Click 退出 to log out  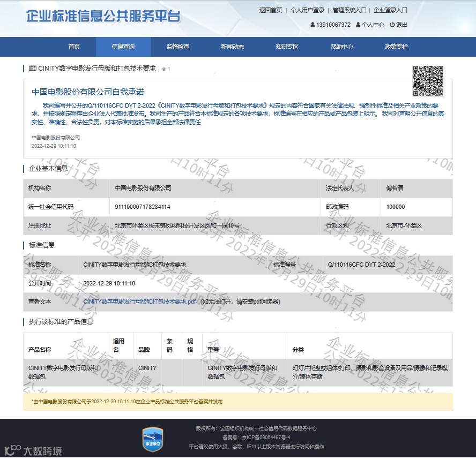tap(401, 25)
